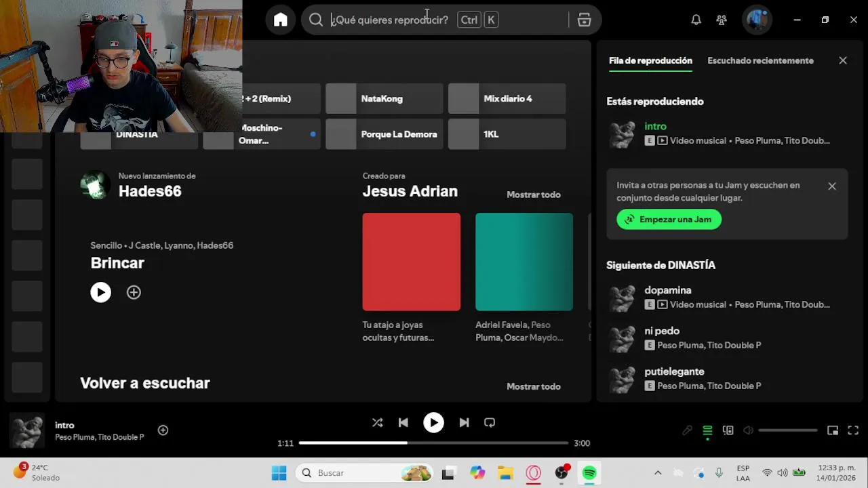The height and width of the screenshot is (488, 868).
Task: Open the NataKong shortcut tile
Action: [384, 99]
